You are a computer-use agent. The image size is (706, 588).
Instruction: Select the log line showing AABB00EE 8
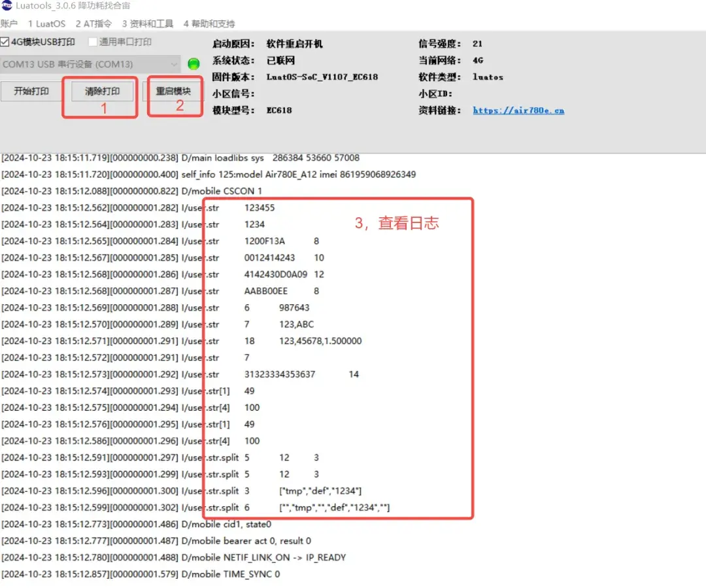(x=160, y=291)
